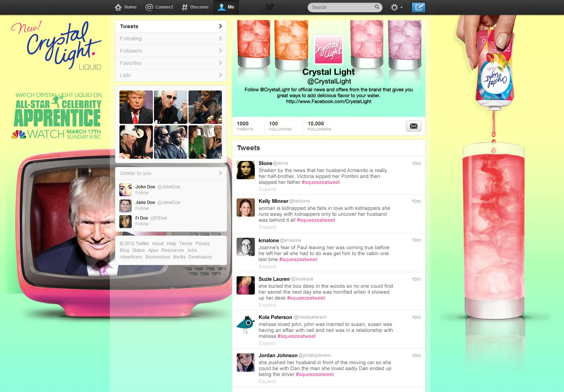Open Slone's profile name link
The width and height of the screenshot is (564, 392).
(265, 163)
